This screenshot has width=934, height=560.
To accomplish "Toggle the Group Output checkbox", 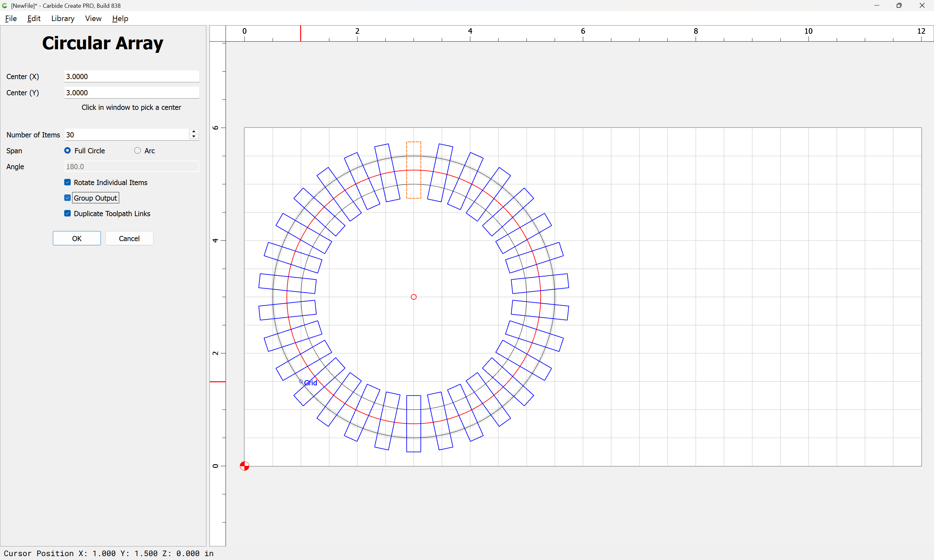I will 67,198.
